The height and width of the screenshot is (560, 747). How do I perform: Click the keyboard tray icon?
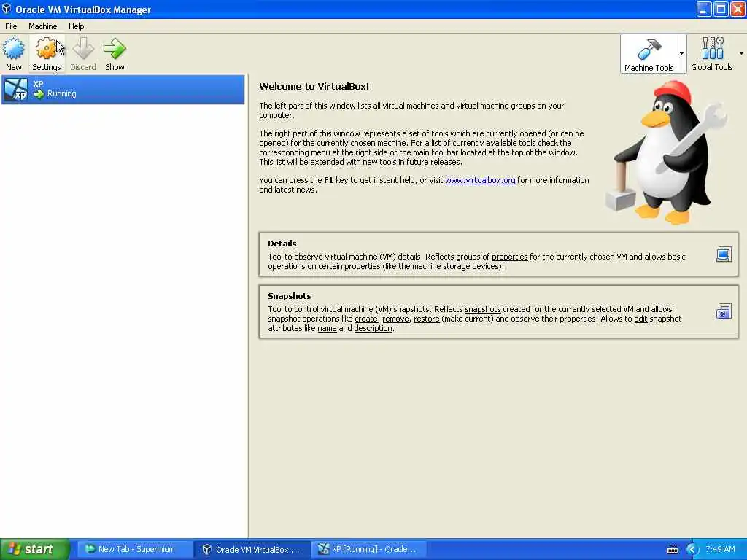click(672, 550)
